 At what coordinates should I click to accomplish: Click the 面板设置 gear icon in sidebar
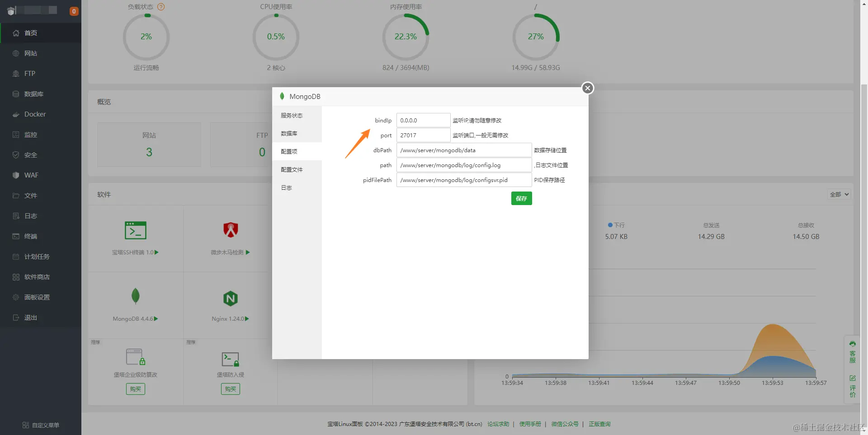click(16, 297)
